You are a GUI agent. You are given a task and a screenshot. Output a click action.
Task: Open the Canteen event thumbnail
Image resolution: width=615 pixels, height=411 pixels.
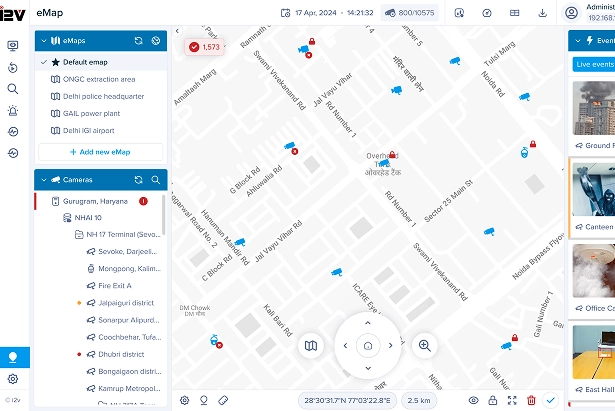(x=594, y=189)
